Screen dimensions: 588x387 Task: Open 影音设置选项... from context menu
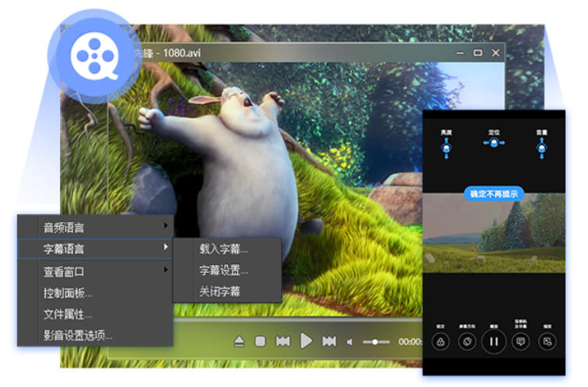[78, 336]
